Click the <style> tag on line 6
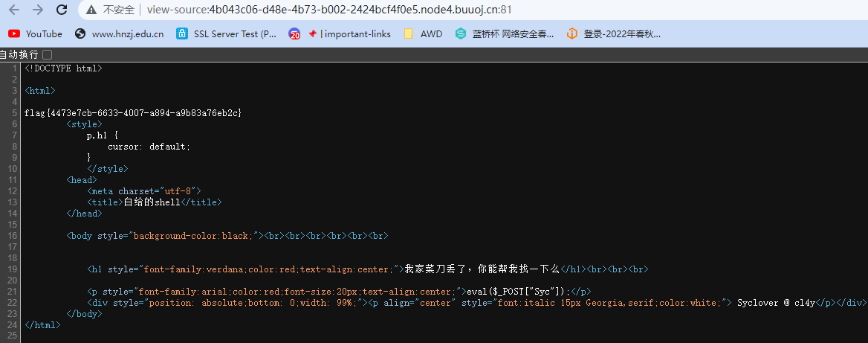The image size is (868, 343). click(84, 124)
